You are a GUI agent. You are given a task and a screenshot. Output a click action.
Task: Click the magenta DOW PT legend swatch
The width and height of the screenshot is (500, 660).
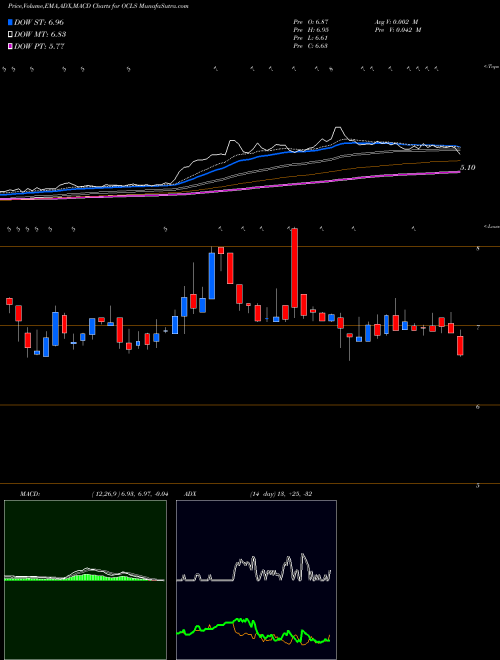tap(11, 47)
